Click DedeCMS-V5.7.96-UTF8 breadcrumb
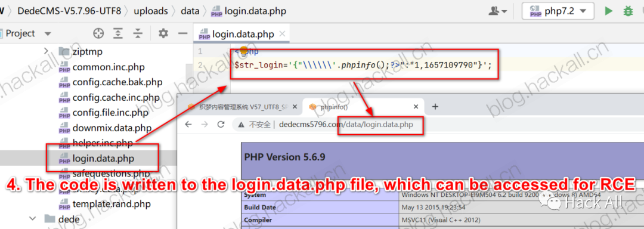 (x=69, y=11)
